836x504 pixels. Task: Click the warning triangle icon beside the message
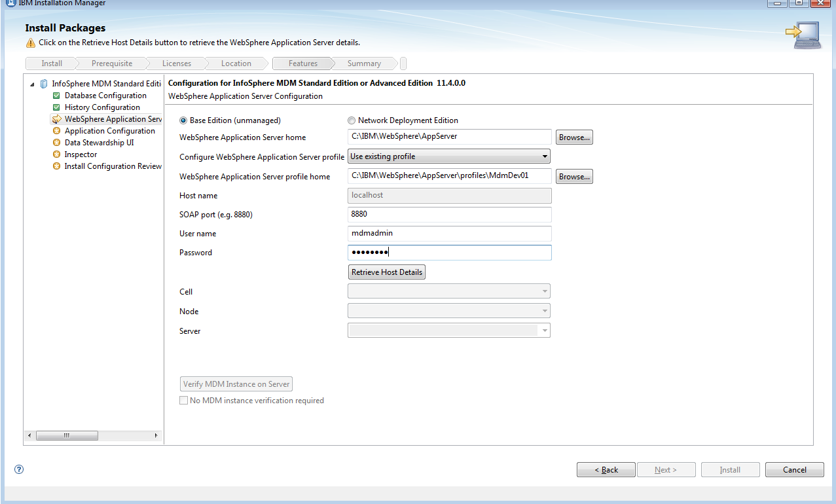coord(31,43)
